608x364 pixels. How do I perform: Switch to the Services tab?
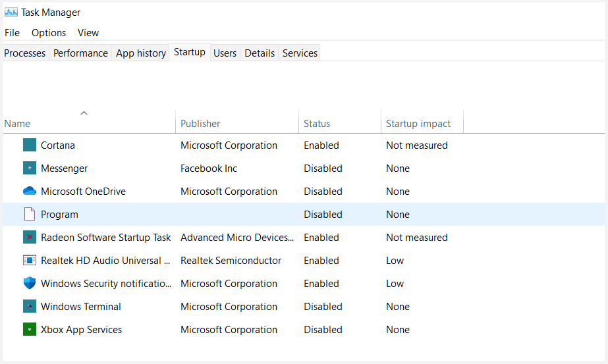(x=300, y=53)
